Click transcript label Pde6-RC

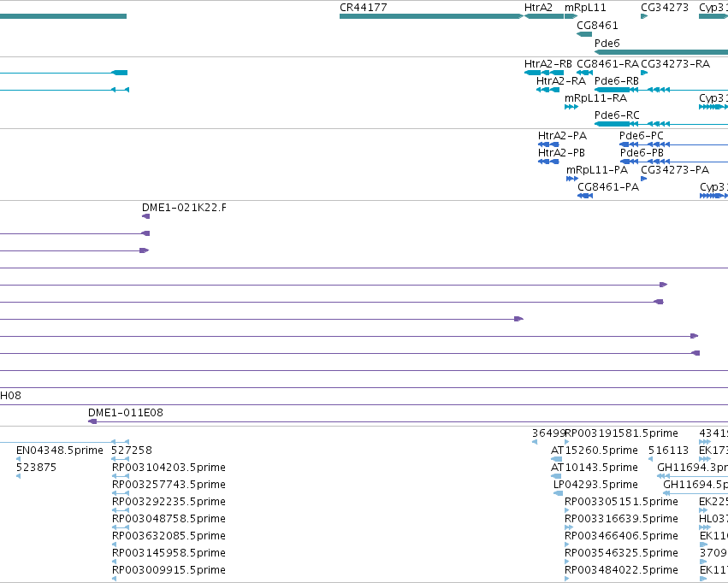point(617,115)
